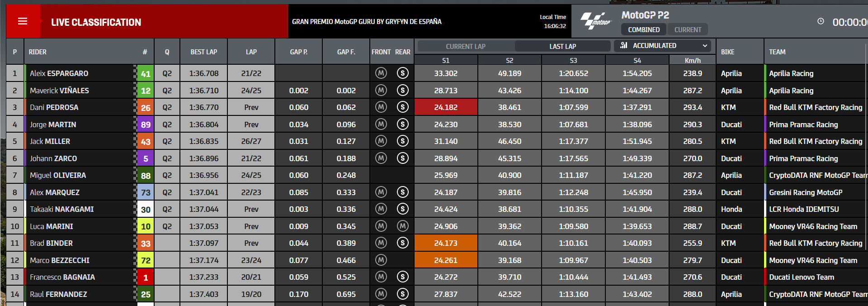Click Alex Marquez's rear soft tyre icon

tap(402, 192)
